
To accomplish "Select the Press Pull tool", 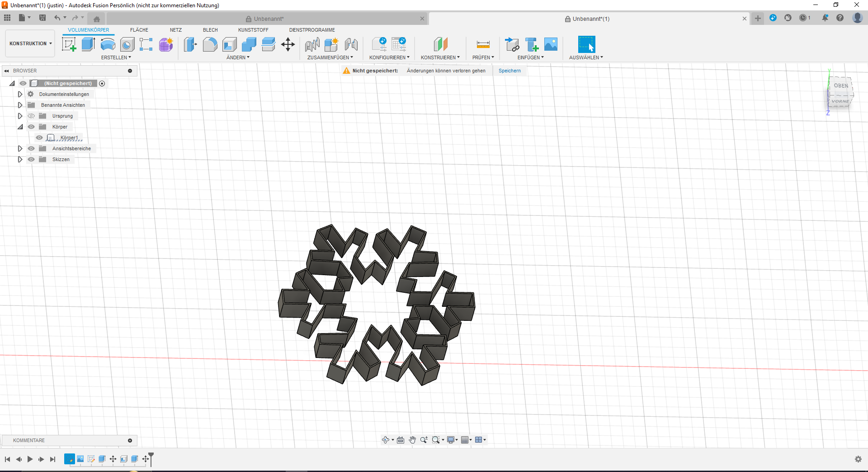I will coord(190,44).
